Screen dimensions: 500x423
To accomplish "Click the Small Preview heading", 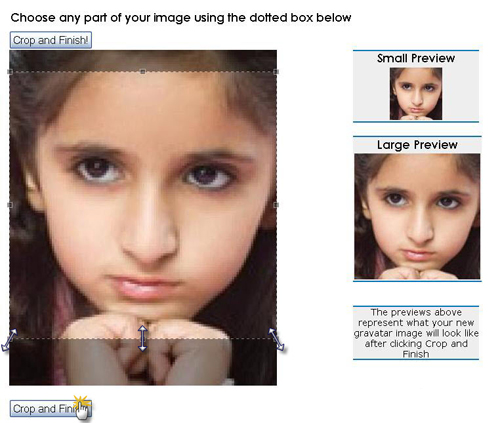I will (416, 58).
